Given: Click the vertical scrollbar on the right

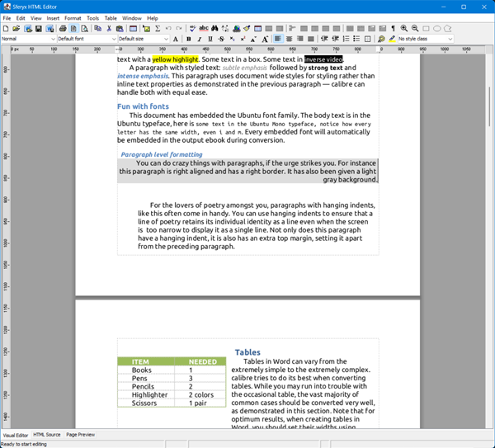Looking at the screenshot, I should pyautogui.click(x=490, y=248).
